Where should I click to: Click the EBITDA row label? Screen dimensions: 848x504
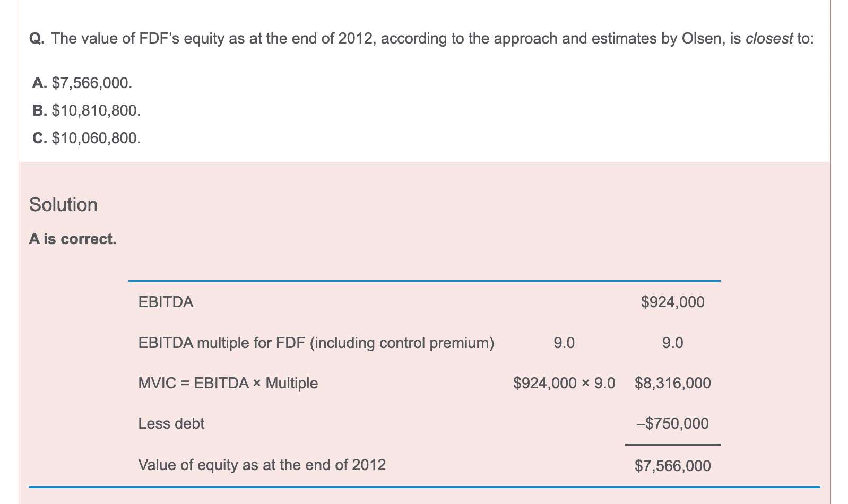(166, 302)
